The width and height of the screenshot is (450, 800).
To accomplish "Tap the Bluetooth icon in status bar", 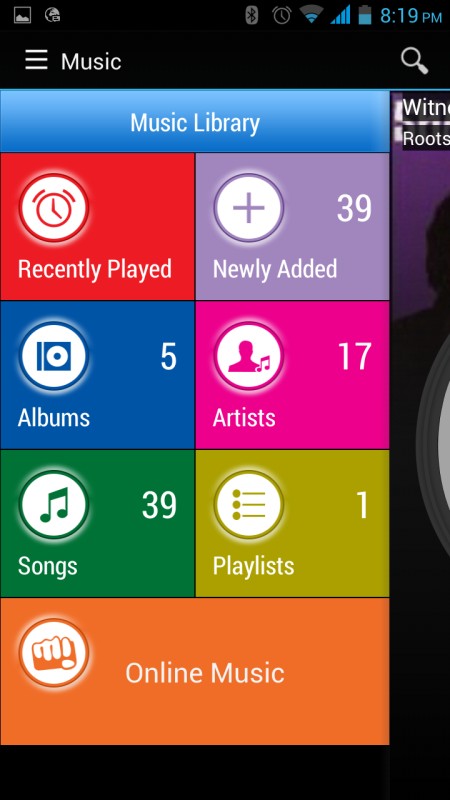I will (x=252, y=15).
